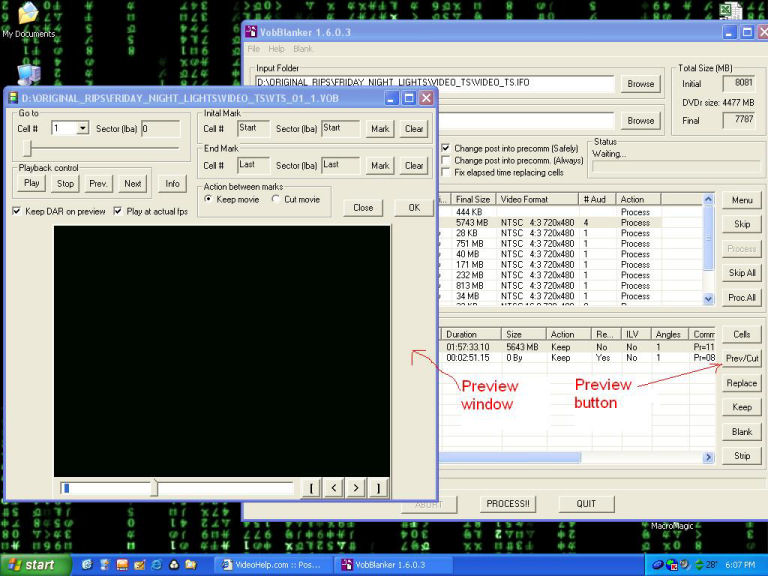Viewport: 768px width, 576px height.
Task: Click the cell list horizontal scrollbar thumb
Action: 509,457
